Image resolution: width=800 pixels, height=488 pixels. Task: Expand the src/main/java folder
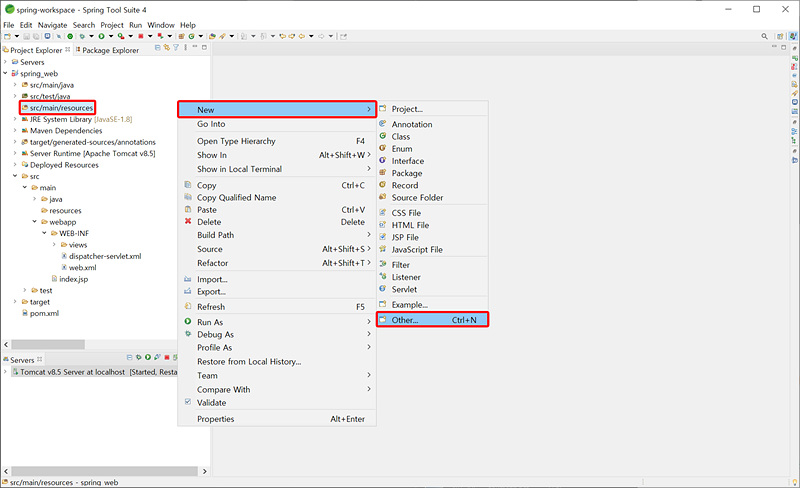(15, 85)
